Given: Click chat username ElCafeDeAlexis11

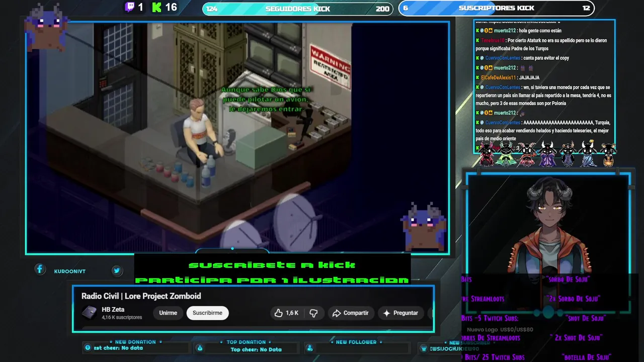Looking at the screenshot, I should (x=498, y=78).
